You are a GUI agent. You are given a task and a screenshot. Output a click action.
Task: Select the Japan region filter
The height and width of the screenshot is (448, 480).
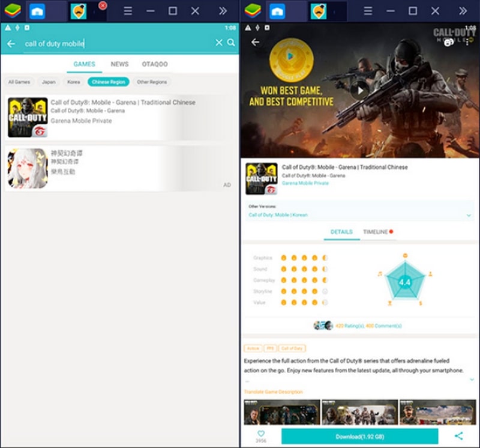[49, 82]
